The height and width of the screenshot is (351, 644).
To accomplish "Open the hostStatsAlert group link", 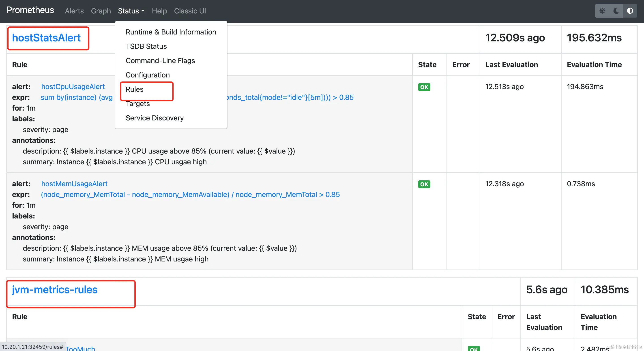I will (x=46, y=38).
